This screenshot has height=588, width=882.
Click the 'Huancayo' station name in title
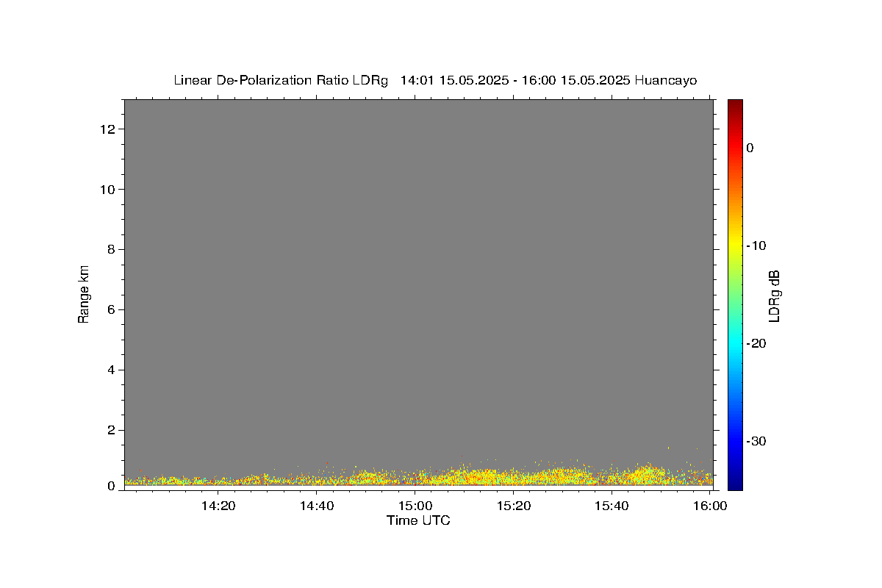pos(666,81)
